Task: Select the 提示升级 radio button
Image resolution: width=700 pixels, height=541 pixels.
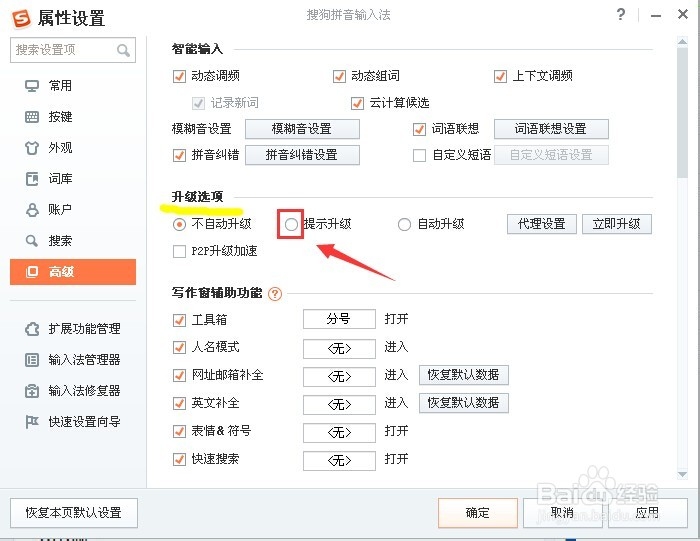Action: point(292,225)
